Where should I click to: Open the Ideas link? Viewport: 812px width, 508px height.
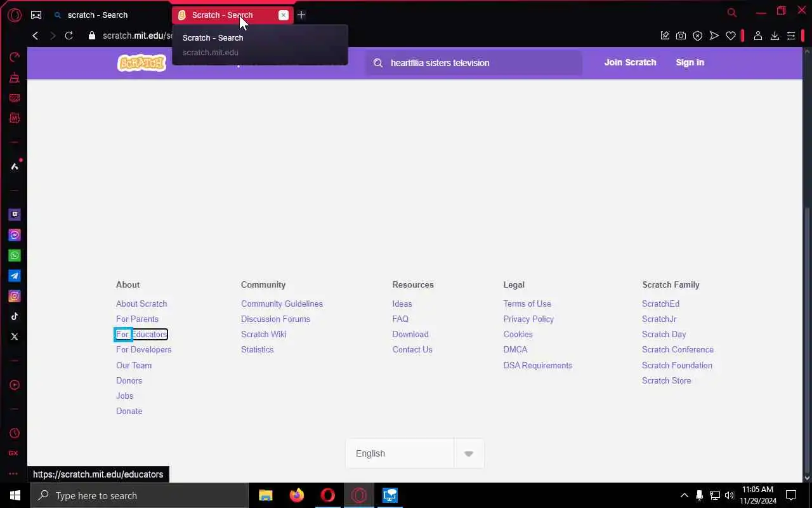point(402,304)
